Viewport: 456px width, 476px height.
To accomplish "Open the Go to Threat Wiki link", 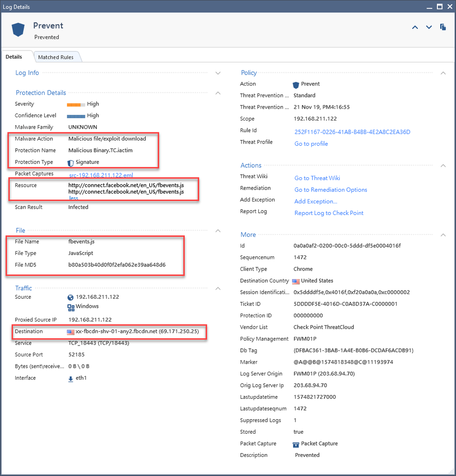I will tap(317, 178).
